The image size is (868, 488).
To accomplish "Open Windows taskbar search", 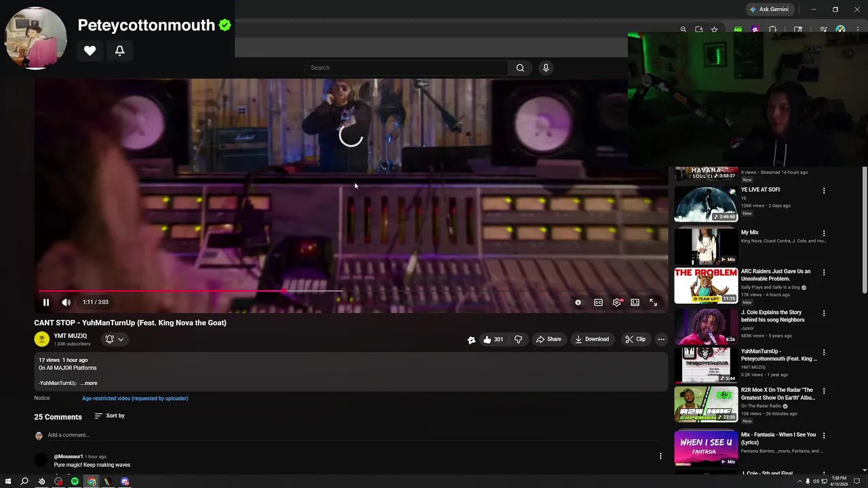I will click(24, 482).
